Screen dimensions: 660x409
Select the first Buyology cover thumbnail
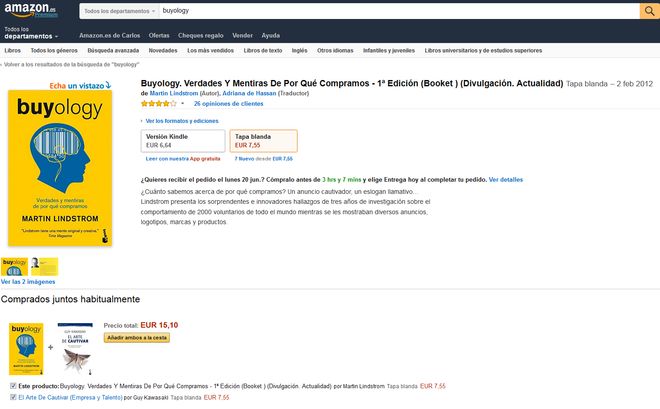pos(14,266)
